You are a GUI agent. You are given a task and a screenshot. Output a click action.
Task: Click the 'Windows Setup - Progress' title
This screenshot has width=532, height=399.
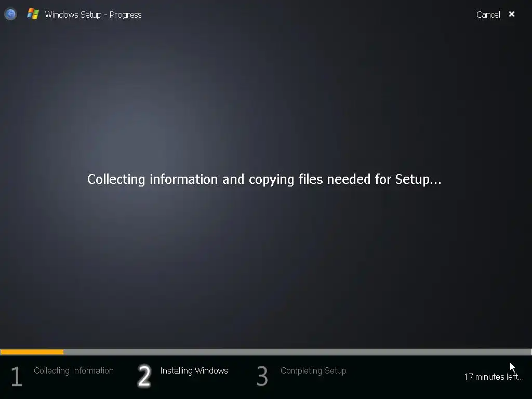93,15
